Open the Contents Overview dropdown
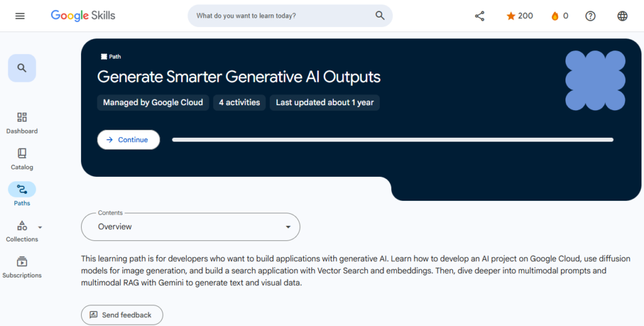The height and width of the screenshot is (326, 644). pyautogui.click(x=191, y=227)
